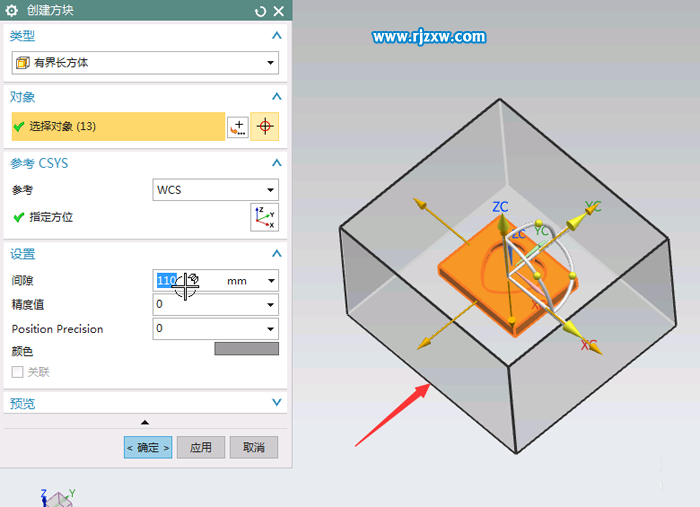
Task: Toggle the 关联 checkbox
Action: pyautogui.click(x=17, y=372)
